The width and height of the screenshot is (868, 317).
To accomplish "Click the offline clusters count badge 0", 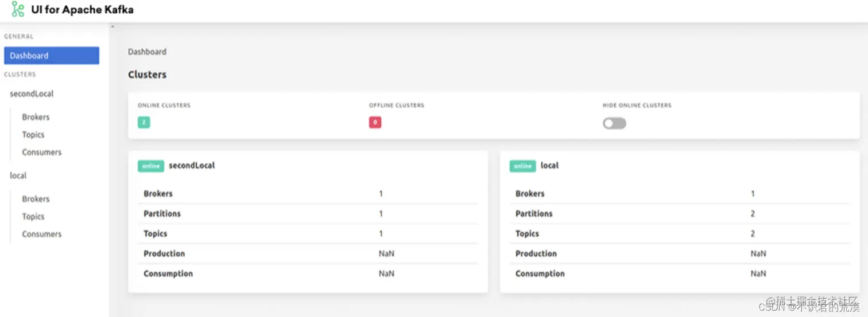I will tap(375, 122).
